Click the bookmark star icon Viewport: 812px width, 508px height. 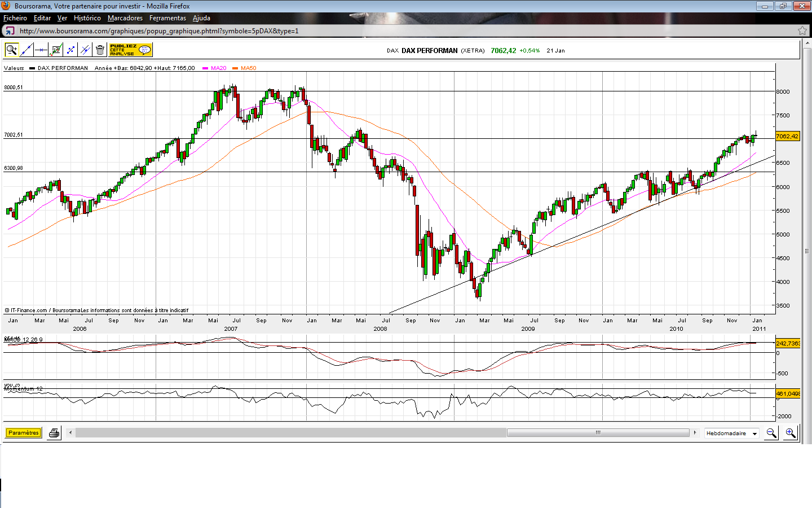[x=802, y=31]
